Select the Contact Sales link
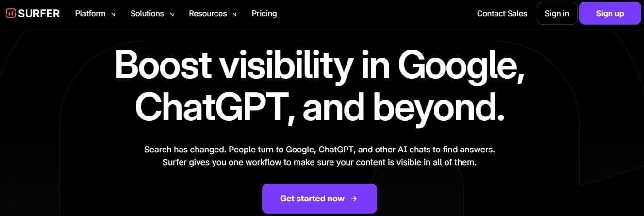Viewport: 644px width, 216px height. [502, 14]
